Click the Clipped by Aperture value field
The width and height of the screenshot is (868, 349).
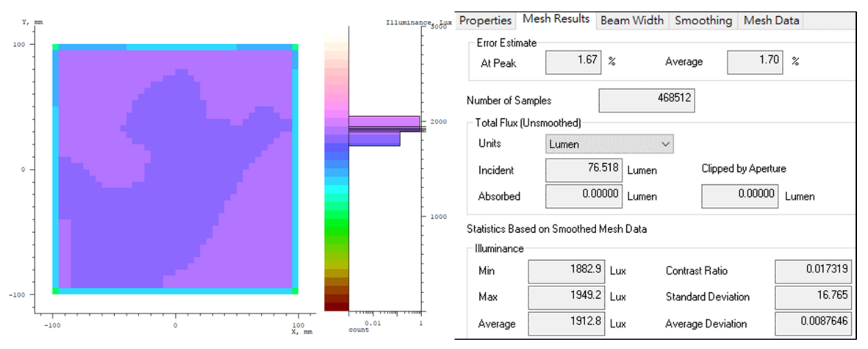coord(740,196)
